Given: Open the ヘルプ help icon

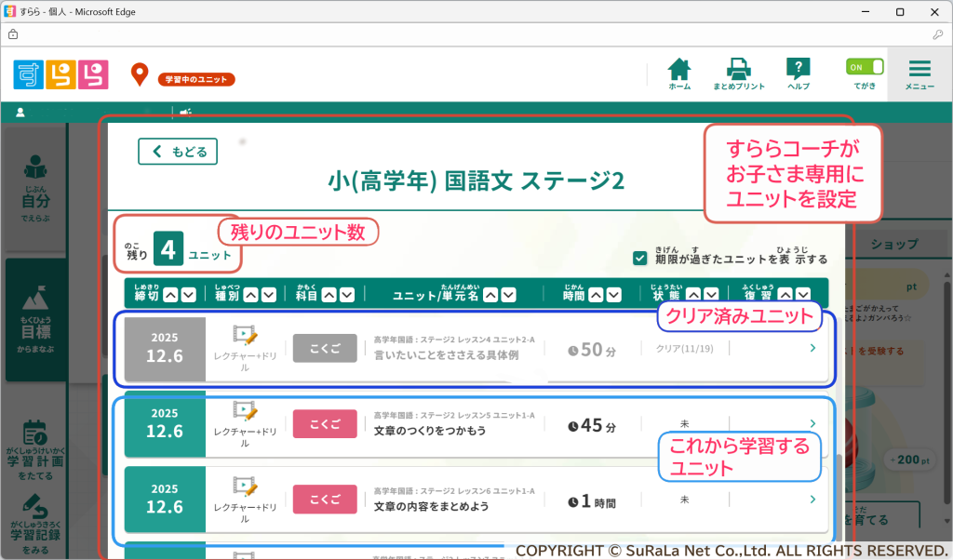Looking at the screenshot, I should pyautogui.click(x=798, y=71).
